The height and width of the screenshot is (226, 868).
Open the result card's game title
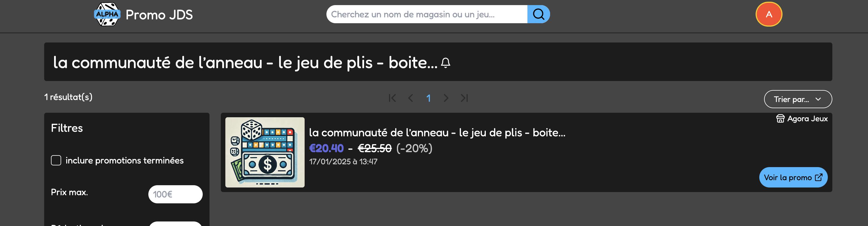click(437, 133)
